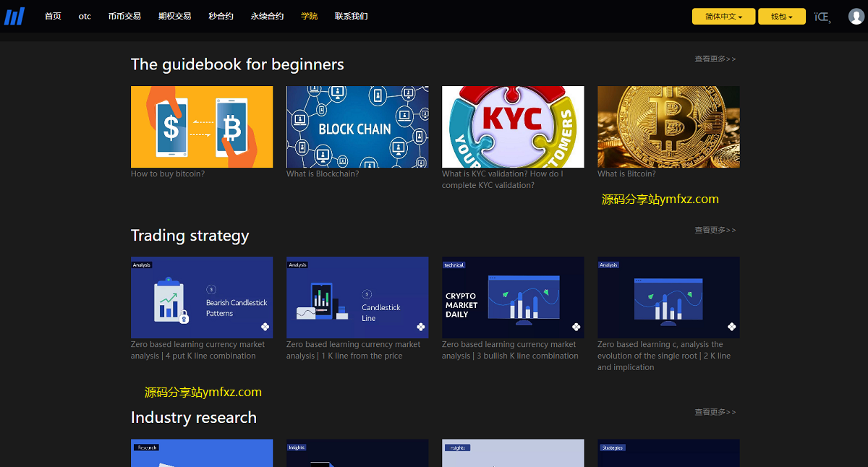The height and width of the screenshot is (467, 868).
Task: Open the BLOCK CHAIN article image
Action: (357, 127)
